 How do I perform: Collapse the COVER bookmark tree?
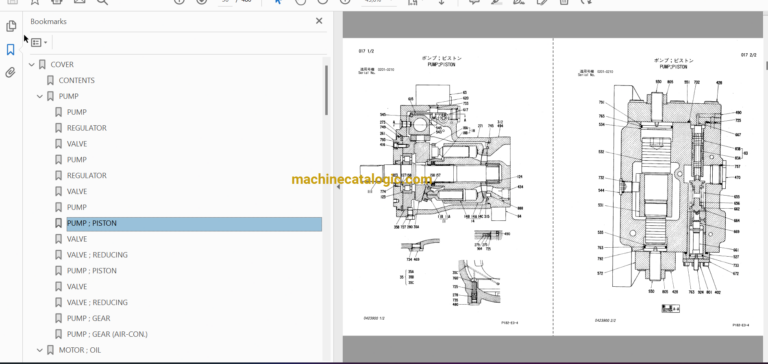32,65
